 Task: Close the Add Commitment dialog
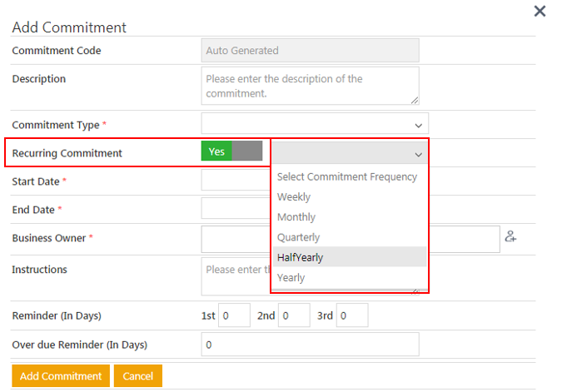tap(540, 11)
